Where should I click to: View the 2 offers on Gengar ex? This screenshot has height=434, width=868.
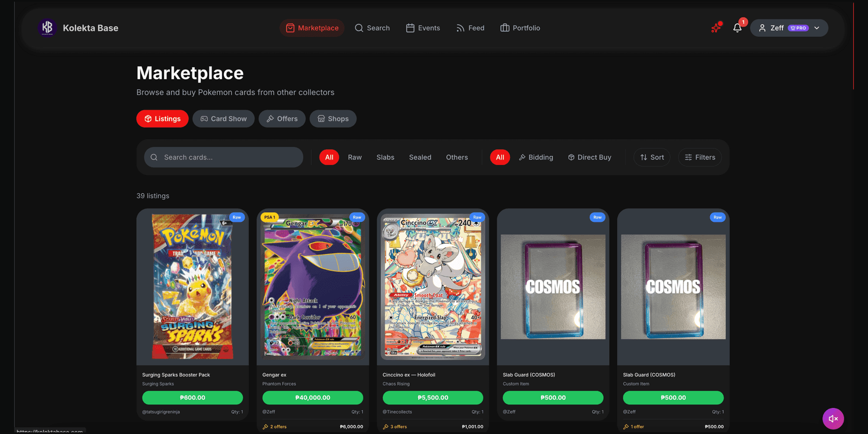point(275,426)
